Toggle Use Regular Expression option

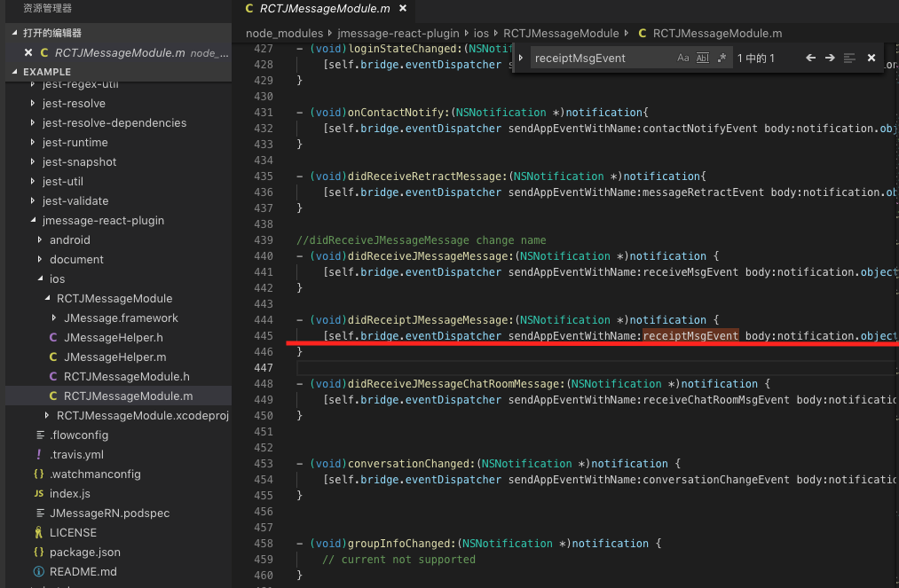(722, 58)
